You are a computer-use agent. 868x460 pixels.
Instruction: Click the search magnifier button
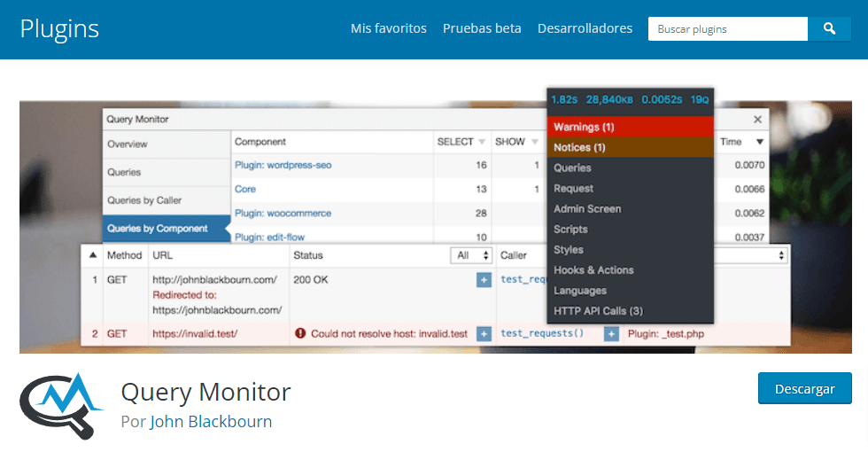[829, 29]
